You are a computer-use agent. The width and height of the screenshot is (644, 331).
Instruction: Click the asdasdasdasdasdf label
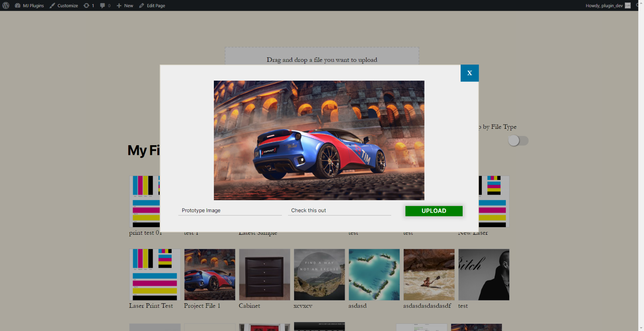(427, 306)
